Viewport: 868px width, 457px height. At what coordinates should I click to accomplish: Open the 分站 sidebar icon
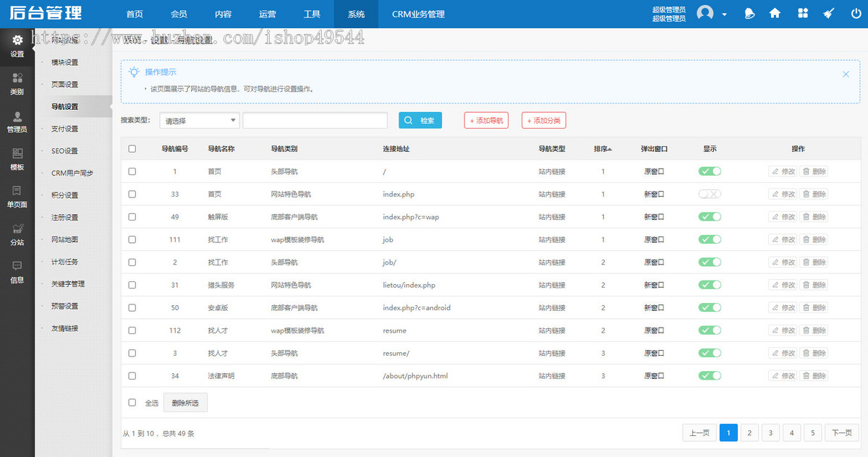[x=17, y=228]
